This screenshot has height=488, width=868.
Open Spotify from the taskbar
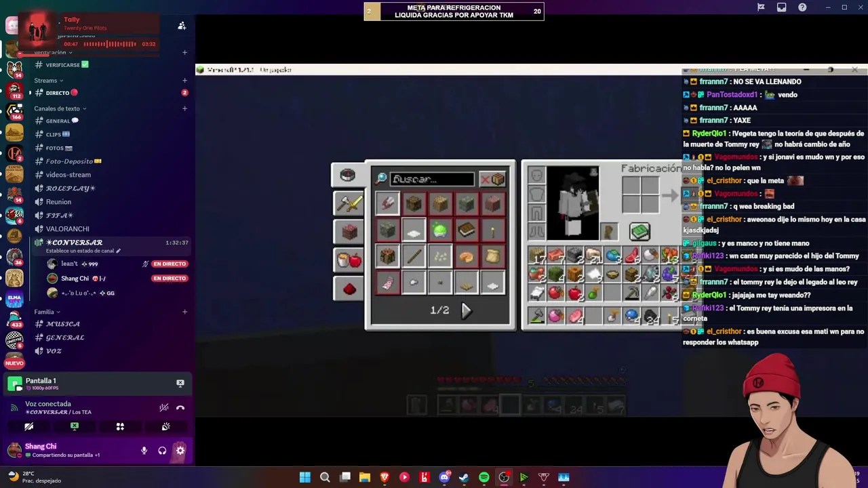coord(484,477)
